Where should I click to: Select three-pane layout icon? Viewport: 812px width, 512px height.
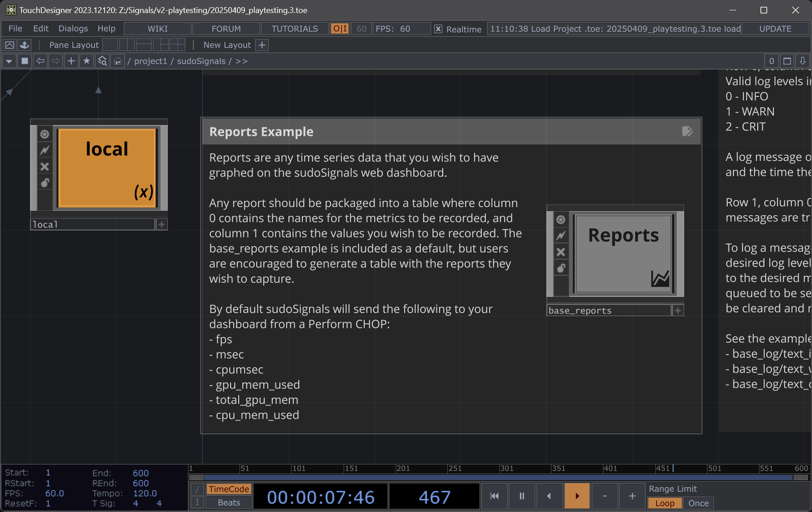pyautogui.click(x=161, y=45)
